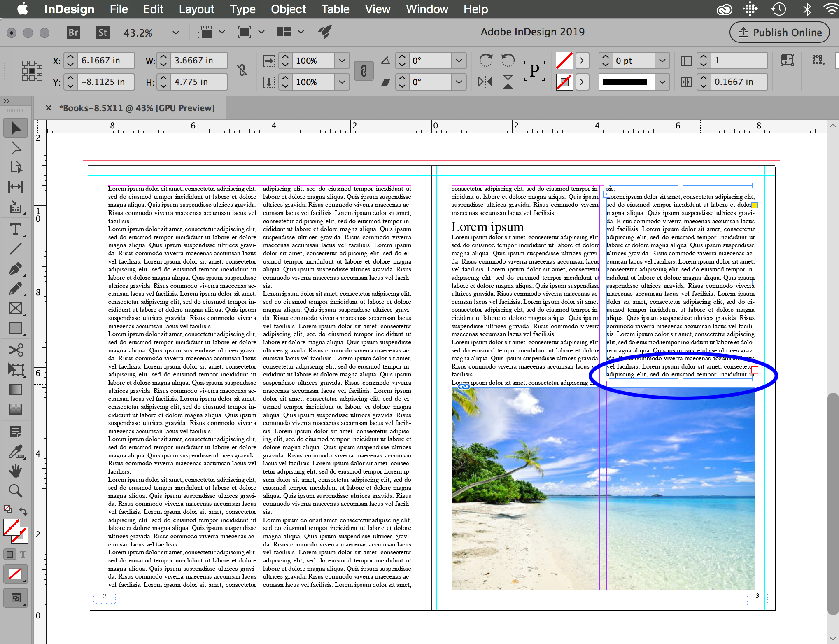839x644 pixels.
Task: Toggle constrain proportions for scaling link
Action: (364, 71)
